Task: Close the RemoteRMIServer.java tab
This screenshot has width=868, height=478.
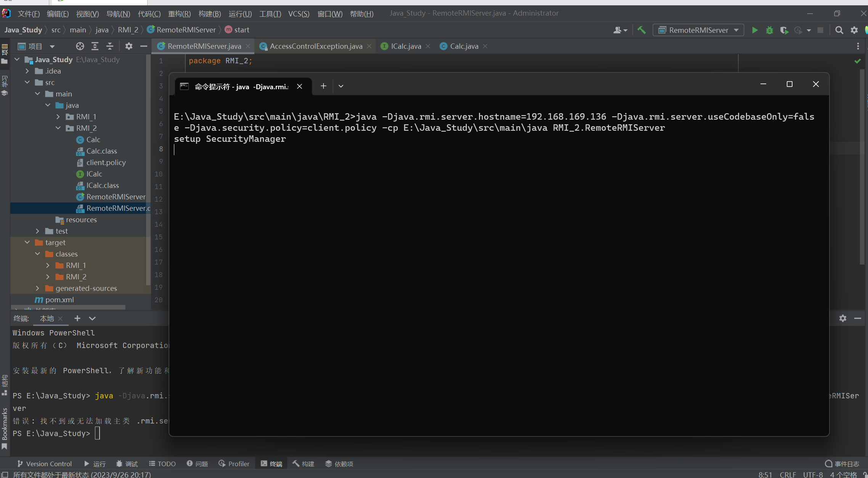Action: (248, 46)
